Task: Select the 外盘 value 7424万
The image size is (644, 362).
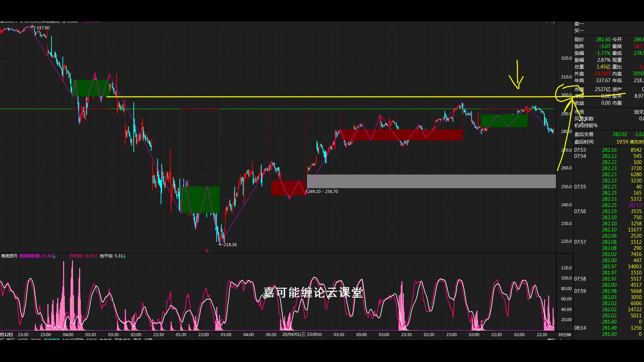Action: 603,74
